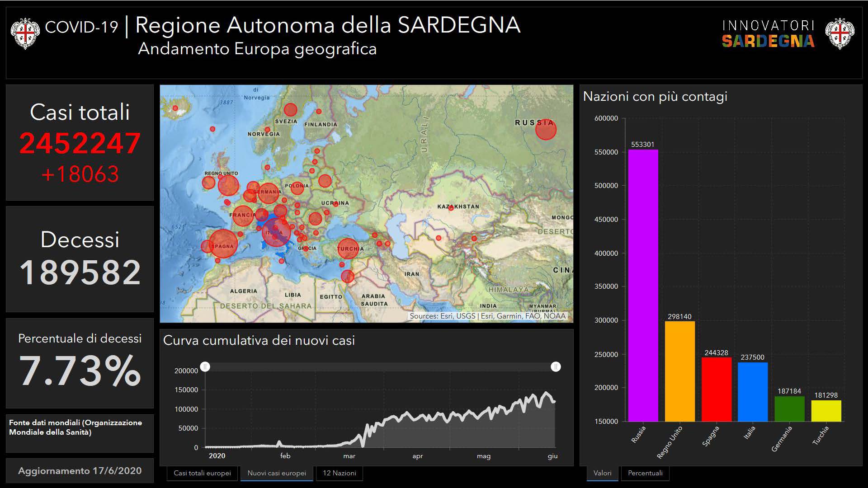Viewport: 868px width, 488px height.
Task: Click the Italia bubble on the map
Action: coord(275,232)
